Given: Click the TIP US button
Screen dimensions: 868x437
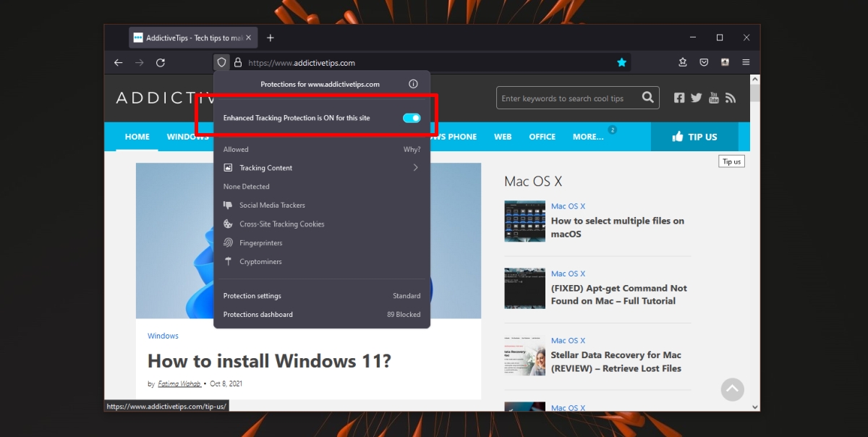Looking at the screenshot, I should point(694,137).
